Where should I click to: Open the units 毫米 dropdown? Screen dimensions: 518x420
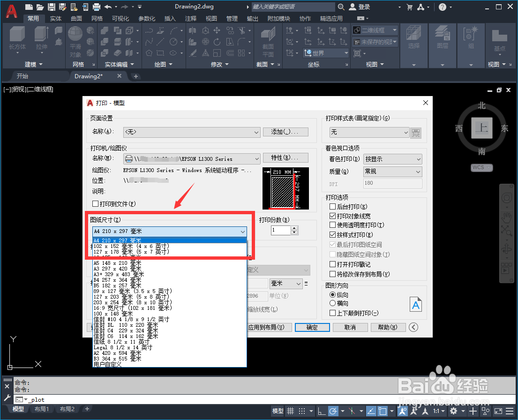286,284
